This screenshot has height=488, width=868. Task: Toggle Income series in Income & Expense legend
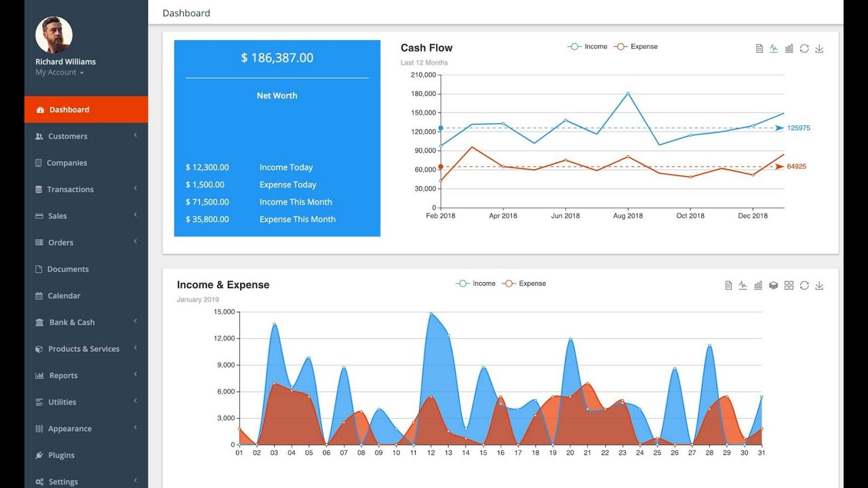[475, 283]
